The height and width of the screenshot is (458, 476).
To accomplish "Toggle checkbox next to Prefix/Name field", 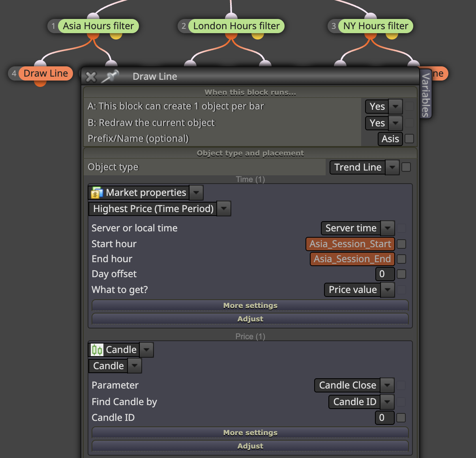I will (x=409, y=139).
